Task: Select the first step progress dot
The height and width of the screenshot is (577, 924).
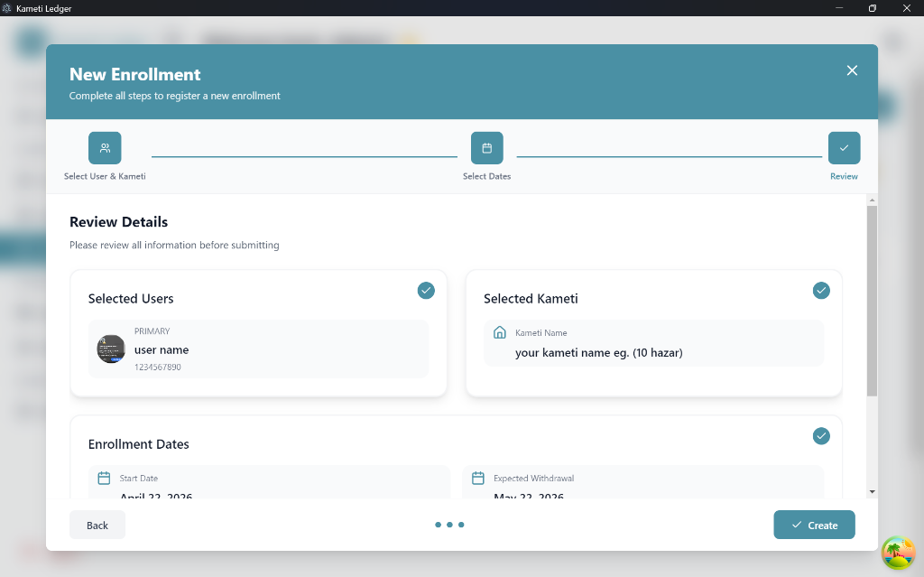Action: (x=438, y=525)
